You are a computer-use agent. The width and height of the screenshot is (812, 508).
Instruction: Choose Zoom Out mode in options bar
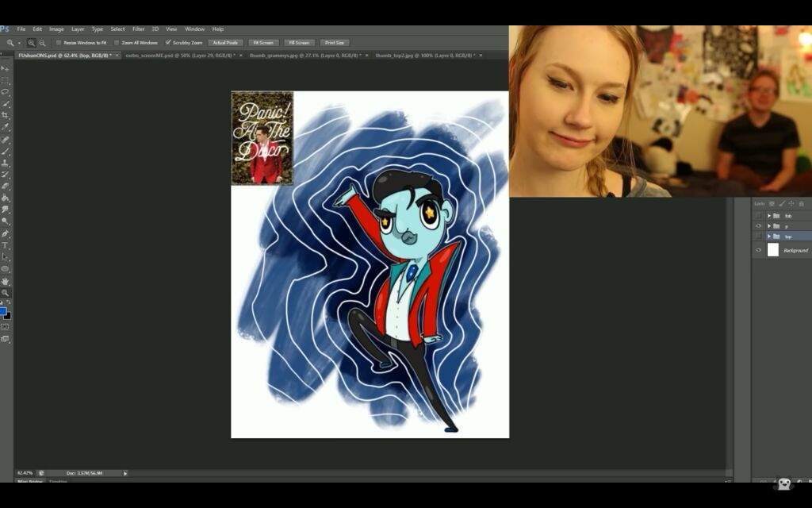43,43
